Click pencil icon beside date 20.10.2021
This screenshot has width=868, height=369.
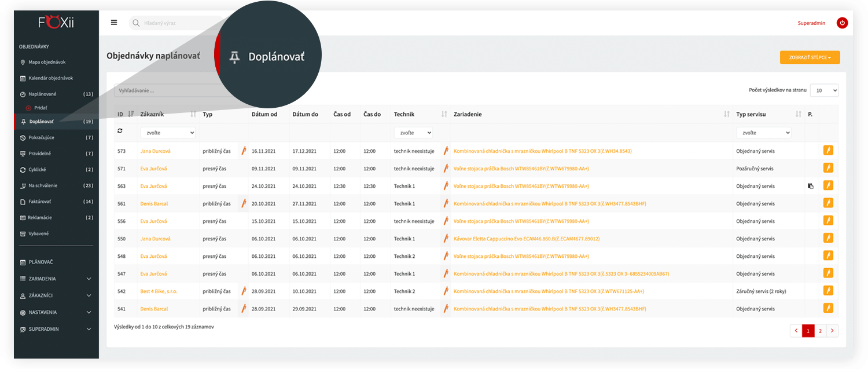[244, 203]
